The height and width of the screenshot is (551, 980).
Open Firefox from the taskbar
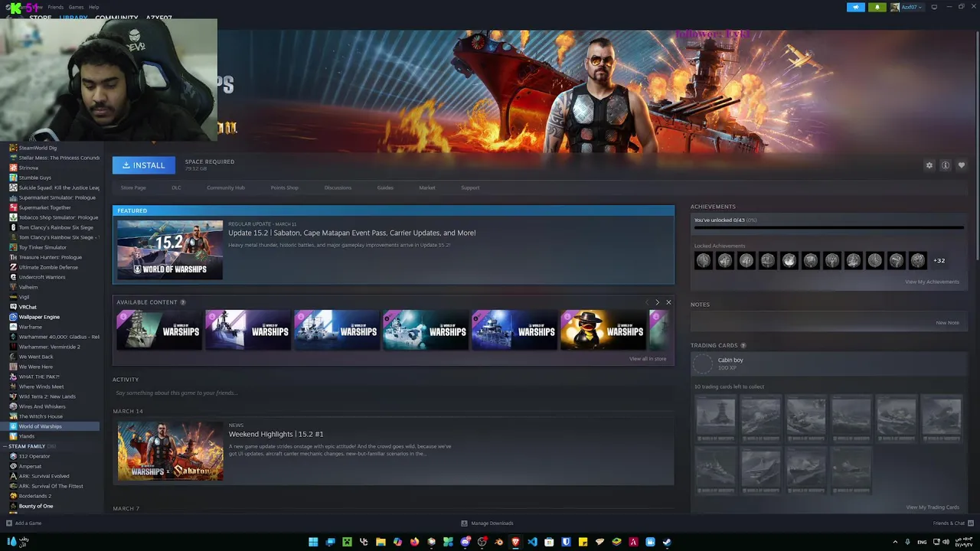click(x=414, y=542)
